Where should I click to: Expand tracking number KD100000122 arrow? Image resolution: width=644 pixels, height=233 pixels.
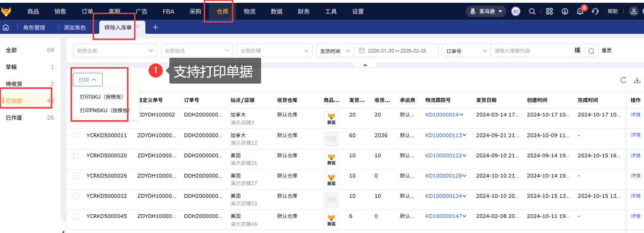464,155
